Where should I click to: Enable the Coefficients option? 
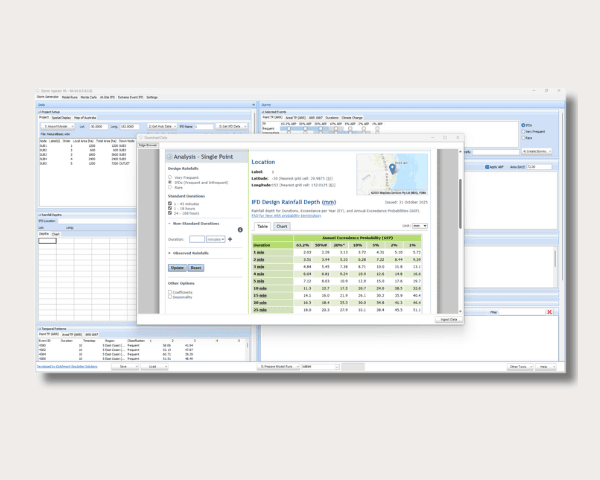coord(171,291)
